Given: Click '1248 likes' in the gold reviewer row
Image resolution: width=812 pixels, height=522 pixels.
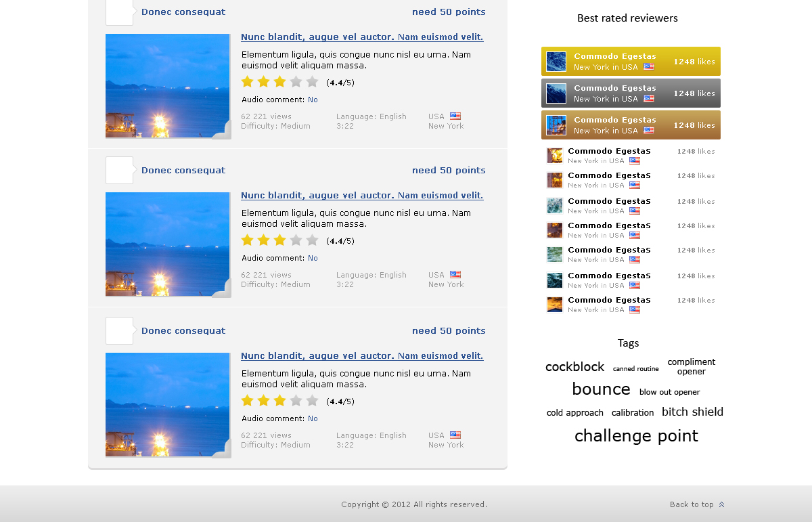Looking at the screenshot, I should [x=694, y=62].
